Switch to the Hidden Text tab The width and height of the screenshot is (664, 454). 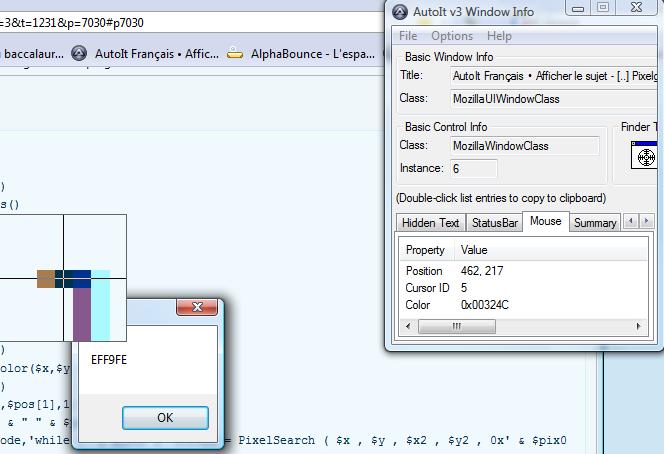(x=430, y=223)
